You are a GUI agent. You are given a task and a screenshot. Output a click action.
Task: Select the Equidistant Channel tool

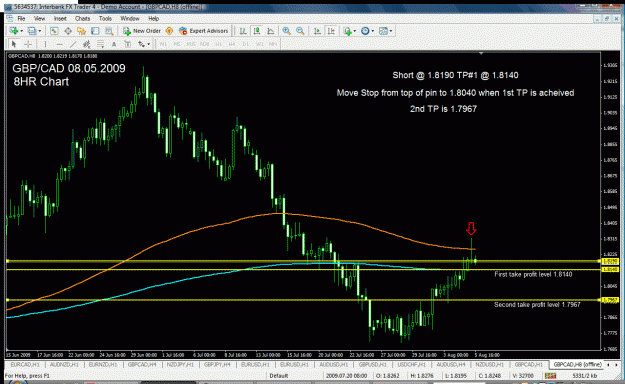(86, 44)
